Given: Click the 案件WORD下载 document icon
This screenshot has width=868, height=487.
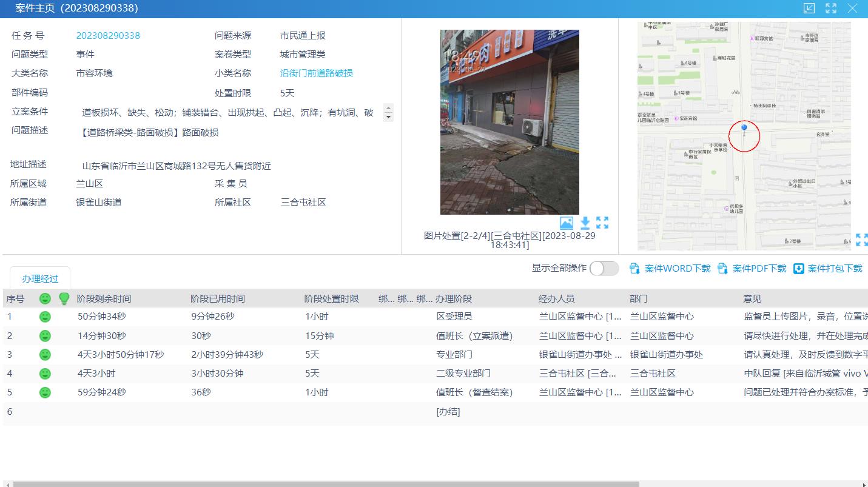Looking at the screenshot, I should click(x=635, y=268).
